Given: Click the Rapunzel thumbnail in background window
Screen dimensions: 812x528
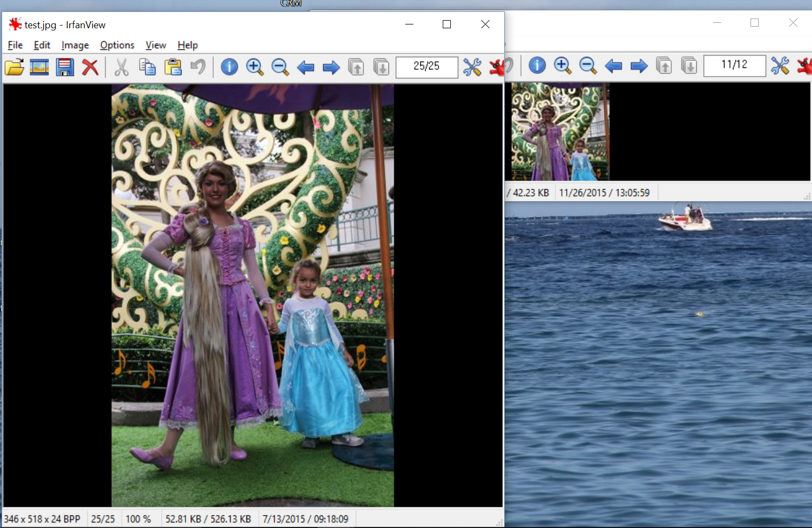Looking at the screenshot, I should (x=560, y=132).
